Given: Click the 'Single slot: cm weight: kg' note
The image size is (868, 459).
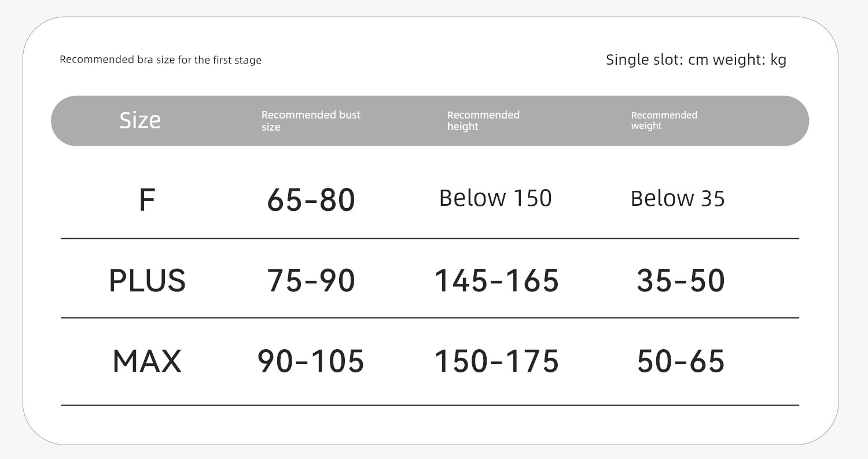Looking at the screenshot, I should [696, 60].
